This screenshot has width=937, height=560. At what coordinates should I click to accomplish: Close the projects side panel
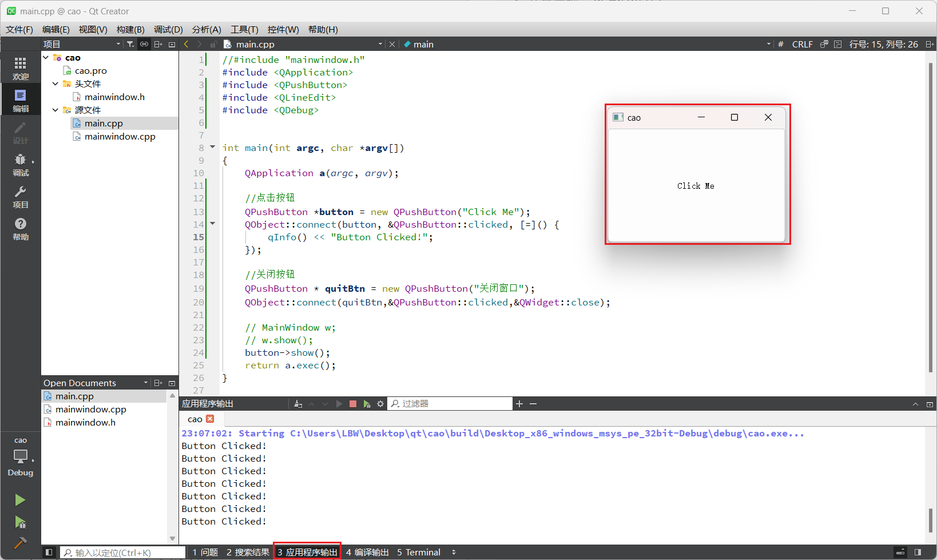(x=172, y=44)
